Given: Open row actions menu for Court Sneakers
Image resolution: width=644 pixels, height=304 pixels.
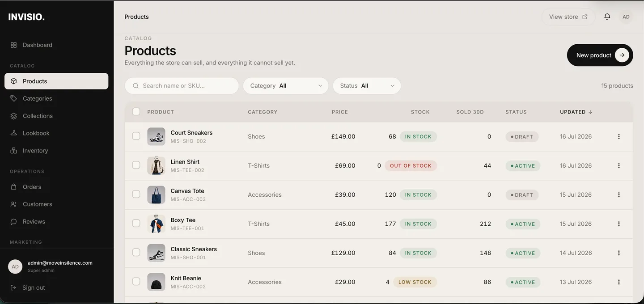Looking at the screenshot, I should [619, 136].
